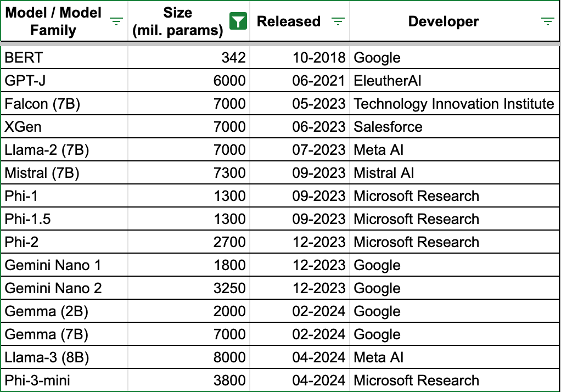The height and width of the screenshot is (392, 561).
Task: Select the Gemini Nano 1 cell
Action: [x=53, y=265]
